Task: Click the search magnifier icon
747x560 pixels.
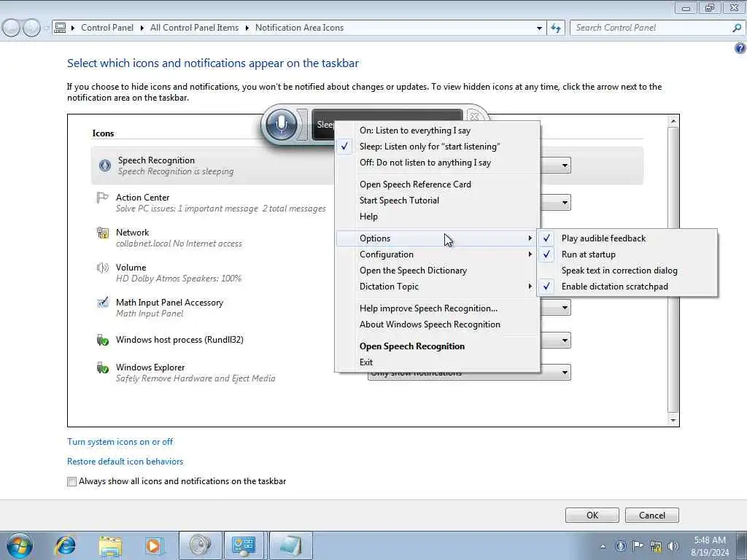Action: (737, 28)
